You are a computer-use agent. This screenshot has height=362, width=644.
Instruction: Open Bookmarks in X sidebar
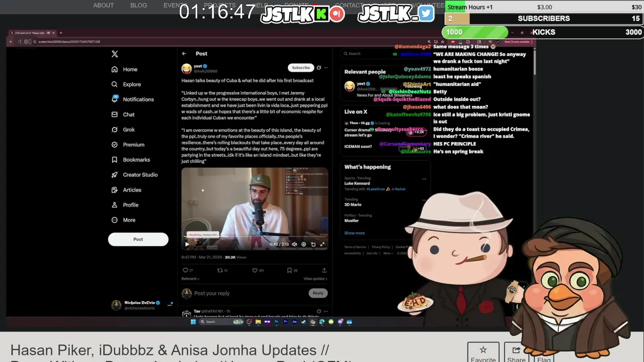130,160
